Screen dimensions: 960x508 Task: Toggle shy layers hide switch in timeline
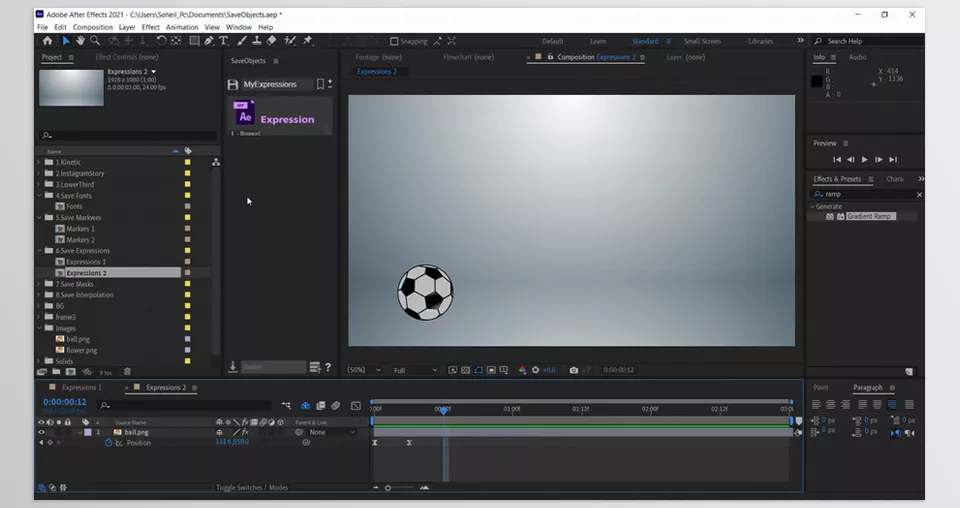coord(305,405)
